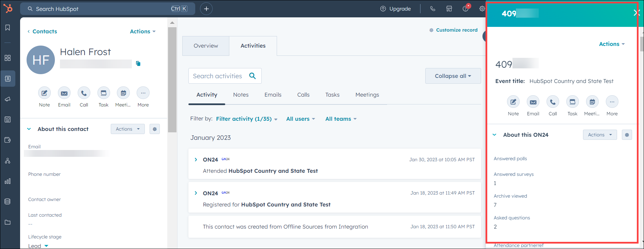
Task: Open Actions dropdown in About this ON24
Action: click(x=600, y=135)
